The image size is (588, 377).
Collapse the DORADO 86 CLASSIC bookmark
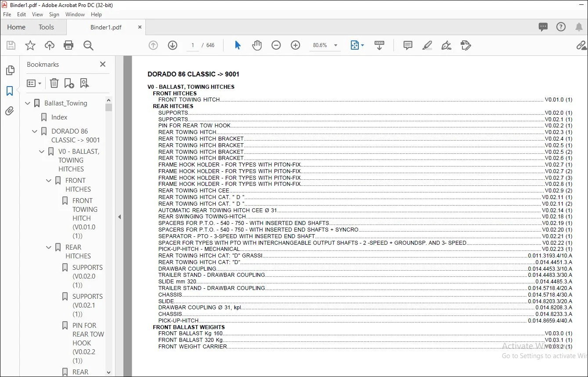35,131
